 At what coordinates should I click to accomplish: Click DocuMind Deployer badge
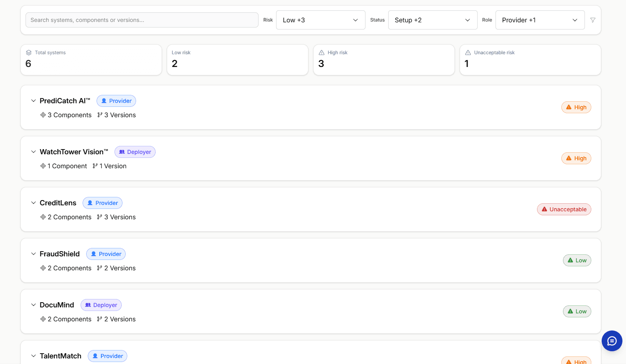[101, 305]
